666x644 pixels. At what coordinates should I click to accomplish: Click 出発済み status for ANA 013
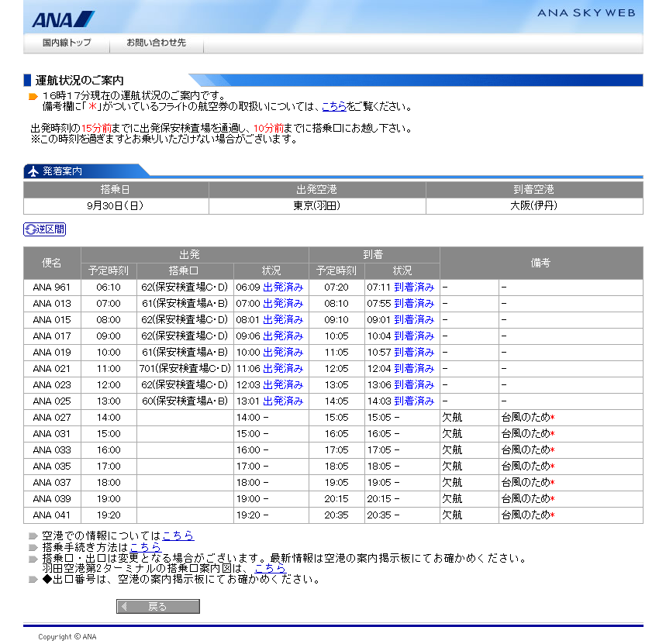283,304
